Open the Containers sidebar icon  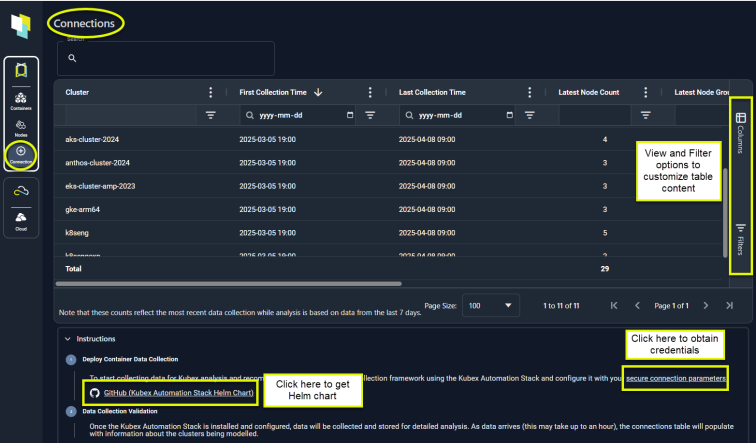pyautogui.click(x=21, y=101)
